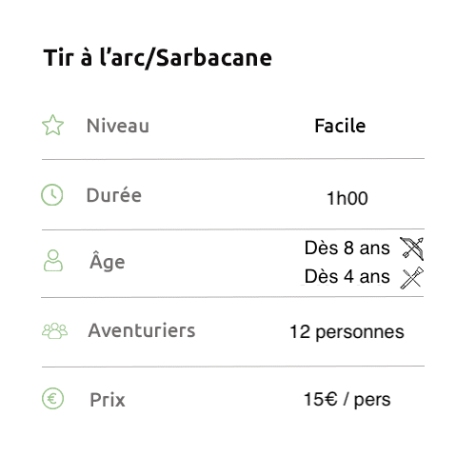Click the 15€ / pers price
The width and height of the screenshot is (476, 476).
point(347,400)
